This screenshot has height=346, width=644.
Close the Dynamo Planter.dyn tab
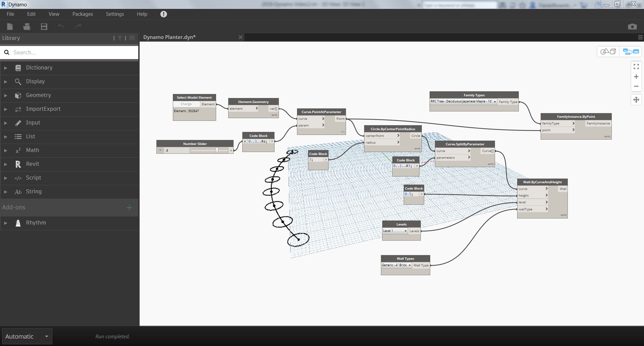point(240,37)
